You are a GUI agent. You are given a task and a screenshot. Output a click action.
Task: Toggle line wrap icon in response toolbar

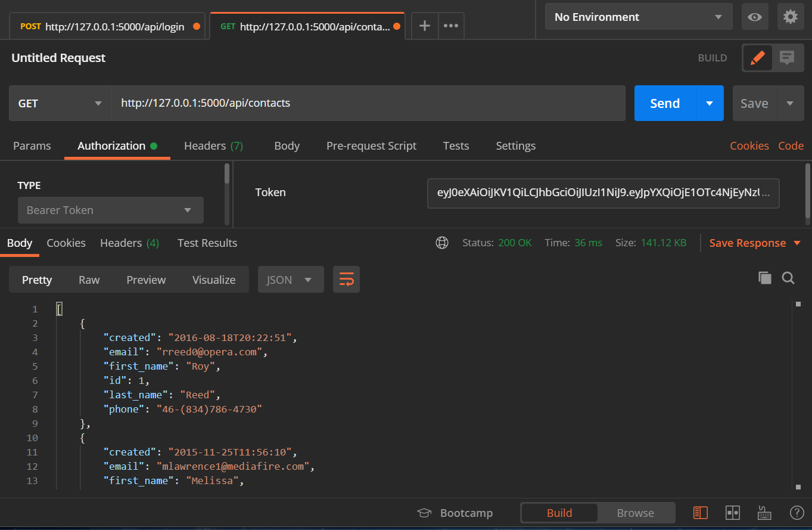(x=346, y=279)
